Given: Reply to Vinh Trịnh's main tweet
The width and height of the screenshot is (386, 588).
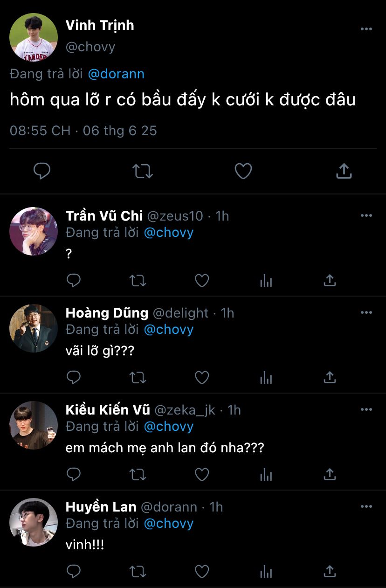Looking at the screenshot, I should click(x=42, y=171).
